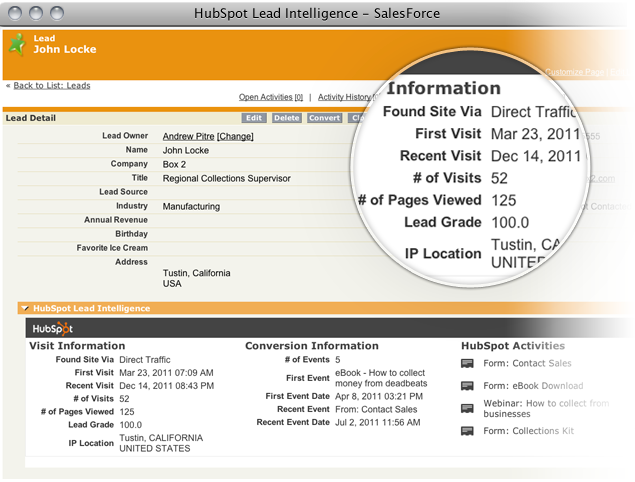Select lead grade 100.0 in Visit Information

(131, 425)
